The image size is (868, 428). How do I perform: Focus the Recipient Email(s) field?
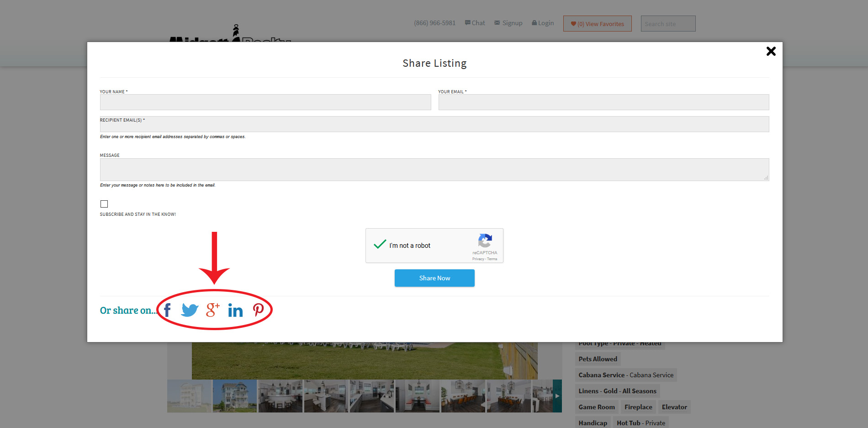click(434, 124)
